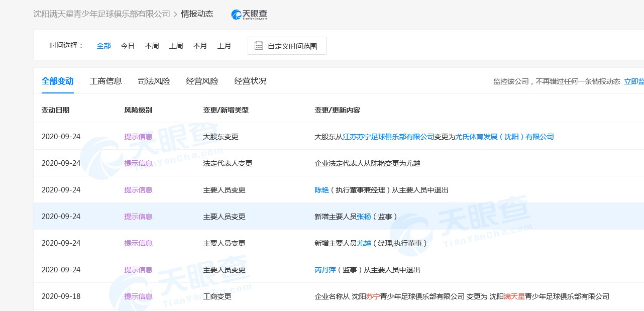Click 提示信息 in the 工商变更 row

click(138, 296)
